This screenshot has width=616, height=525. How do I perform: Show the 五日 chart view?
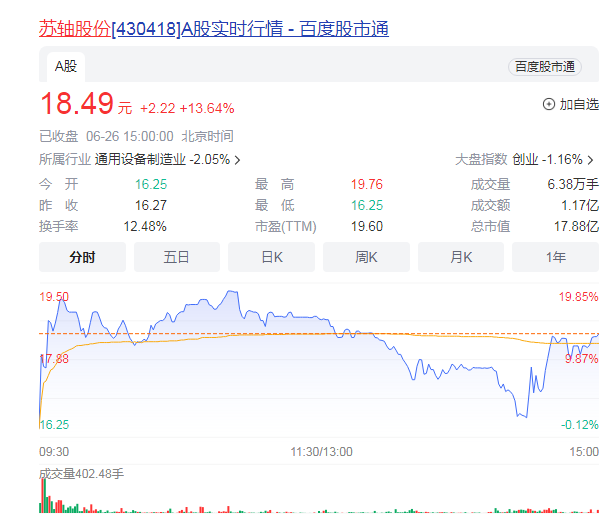(177, 257)
